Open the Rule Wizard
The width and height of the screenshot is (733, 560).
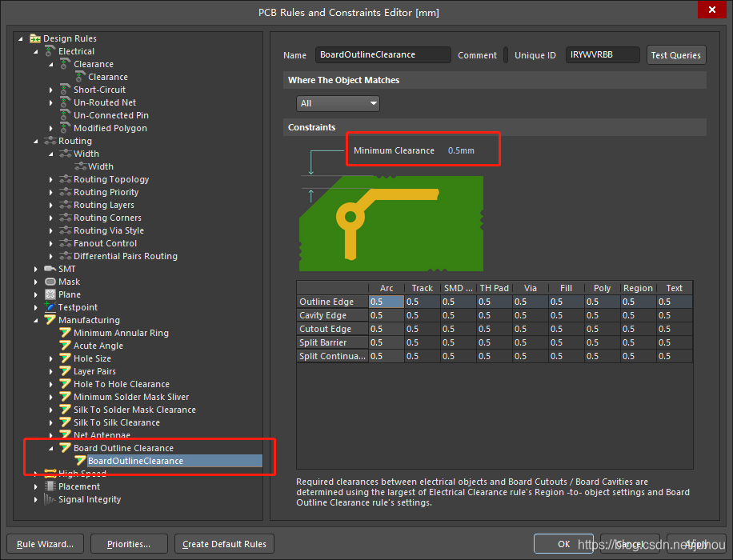45,544
